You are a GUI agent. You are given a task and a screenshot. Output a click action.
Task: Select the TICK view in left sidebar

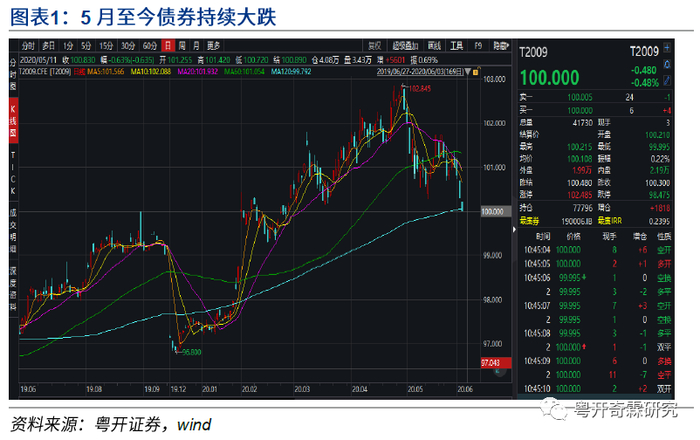(13, 173)
